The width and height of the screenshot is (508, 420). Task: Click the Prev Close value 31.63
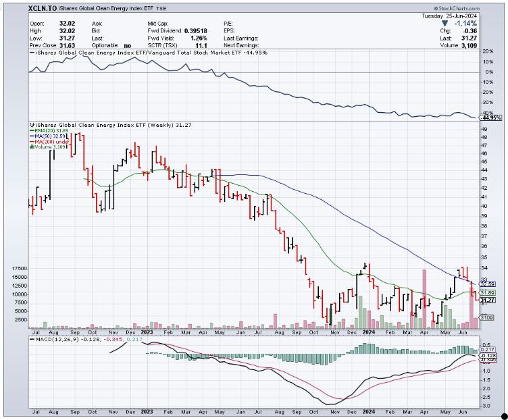click(67, 46)
